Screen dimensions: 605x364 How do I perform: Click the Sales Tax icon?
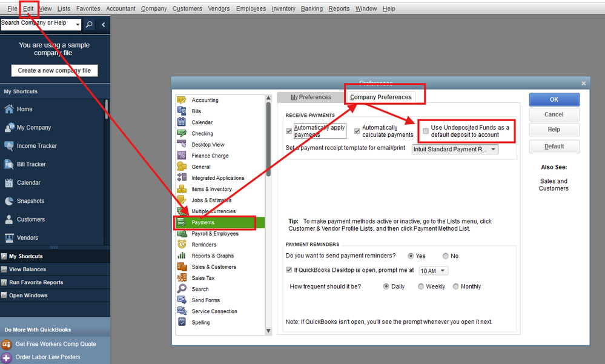pos(181,278)
